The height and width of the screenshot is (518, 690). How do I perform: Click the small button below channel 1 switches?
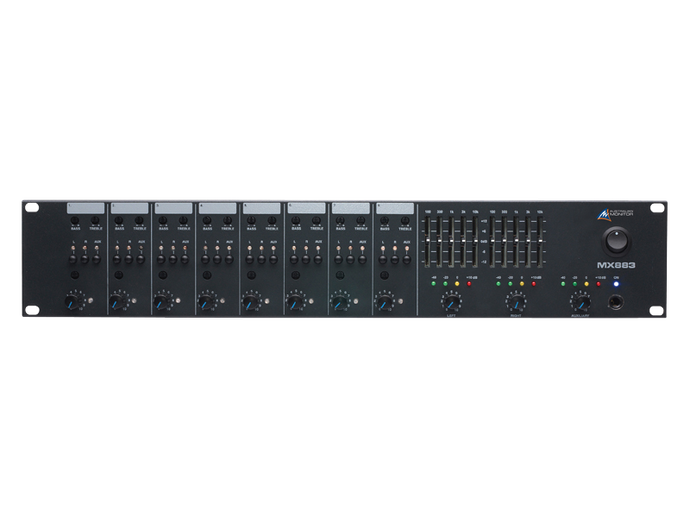click(74, 275)
